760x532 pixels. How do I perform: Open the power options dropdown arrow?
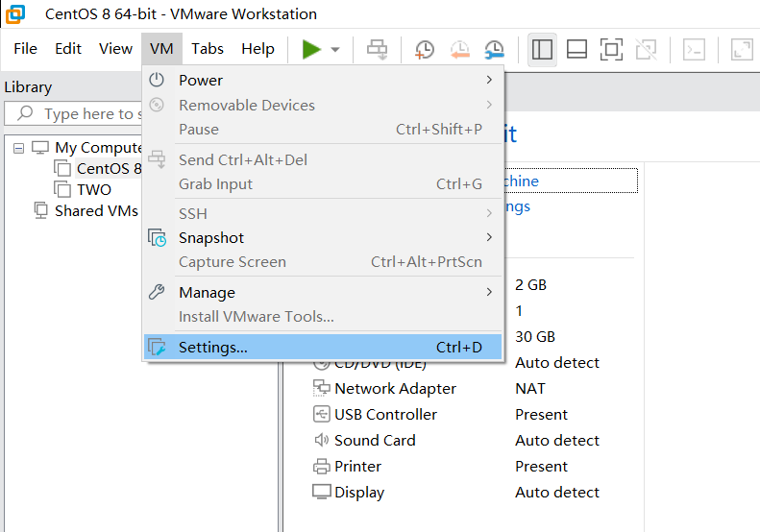(335, 49)
